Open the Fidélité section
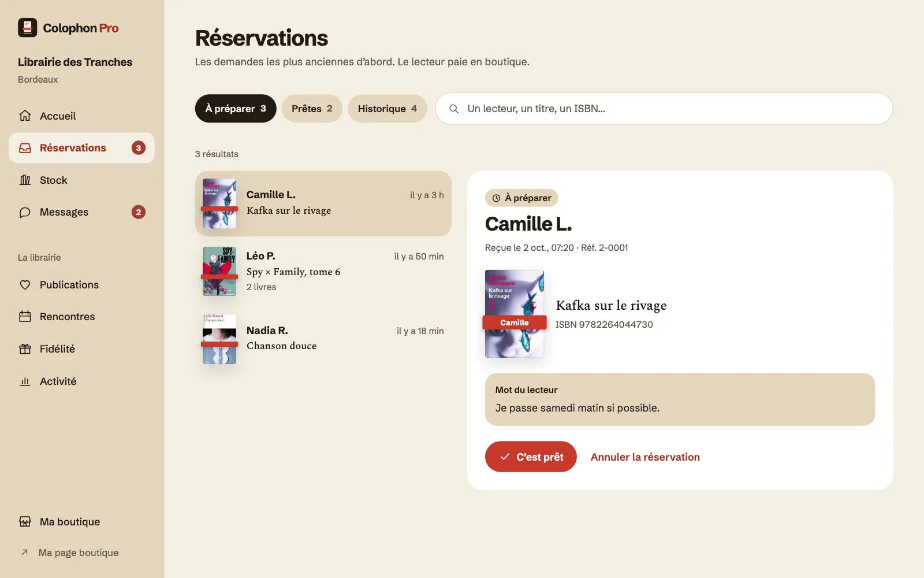 (82, 349)
